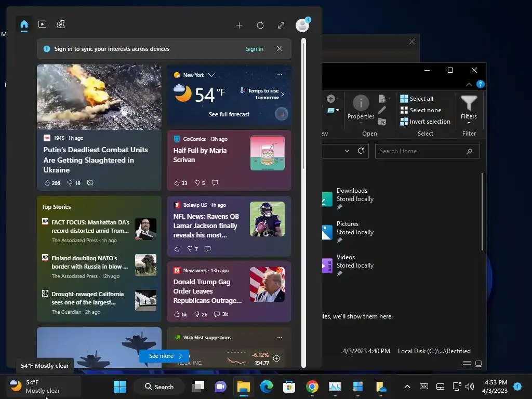Dismiss the sign-in sync banner

(280, 48)
